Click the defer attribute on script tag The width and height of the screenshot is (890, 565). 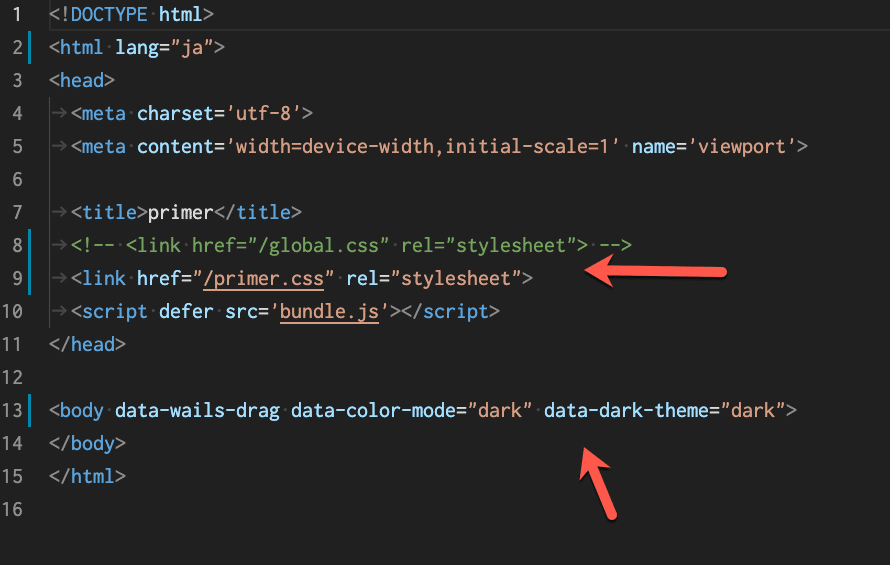pos(186,311)
